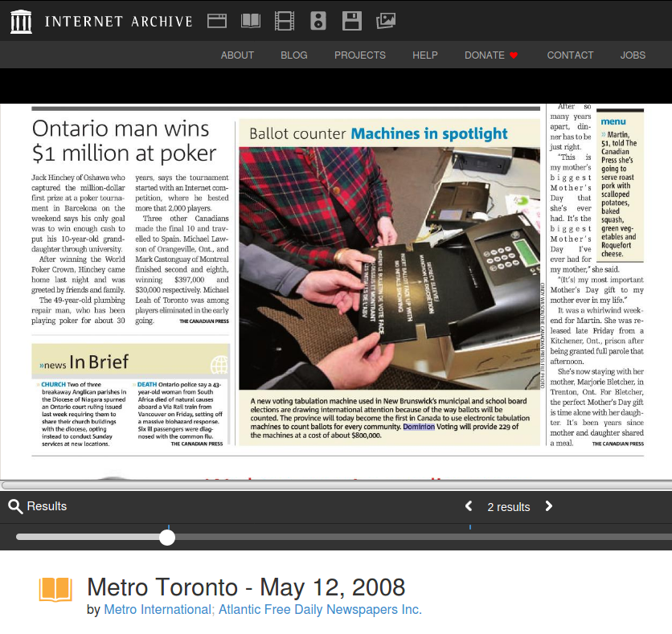
Task: Click the page navigation slider handle
Action: [x=167, y=538]
